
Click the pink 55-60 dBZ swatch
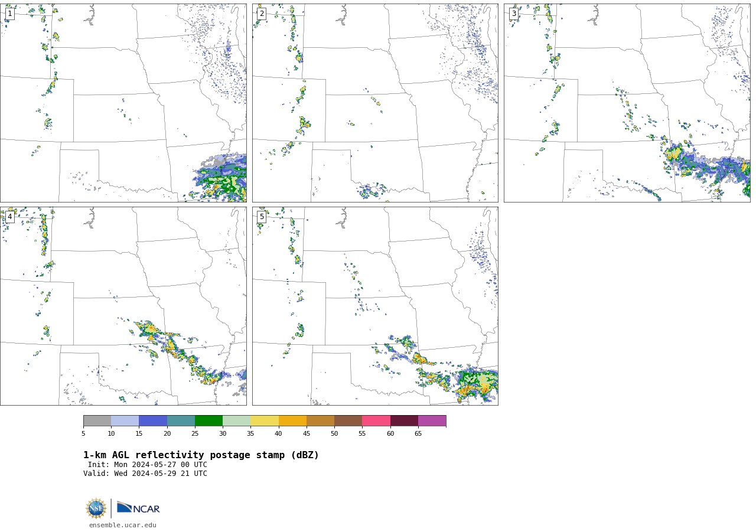[x=376, y=420]
